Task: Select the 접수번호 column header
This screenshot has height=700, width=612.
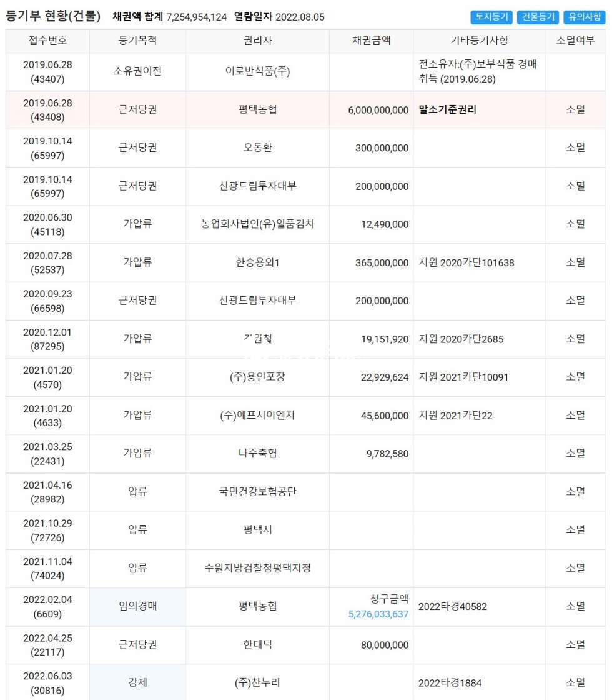Action: [x=47, y=41]
